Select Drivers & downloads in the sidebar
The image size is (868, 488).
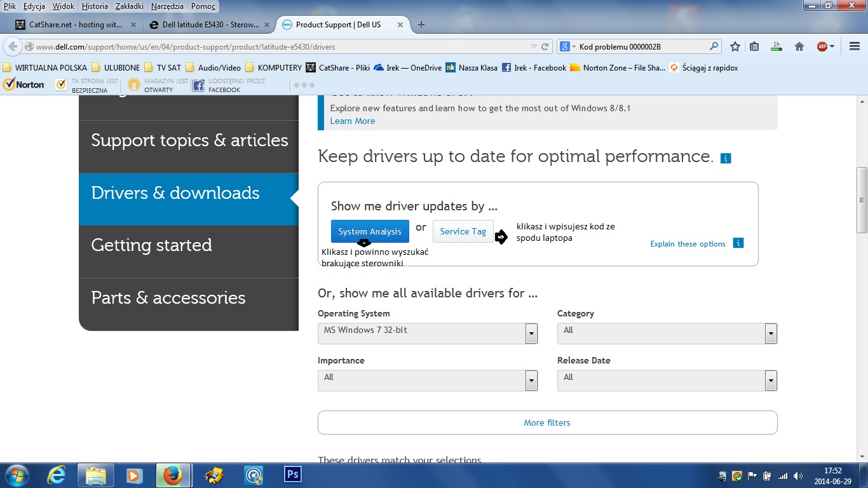click(x=189, y=199)
